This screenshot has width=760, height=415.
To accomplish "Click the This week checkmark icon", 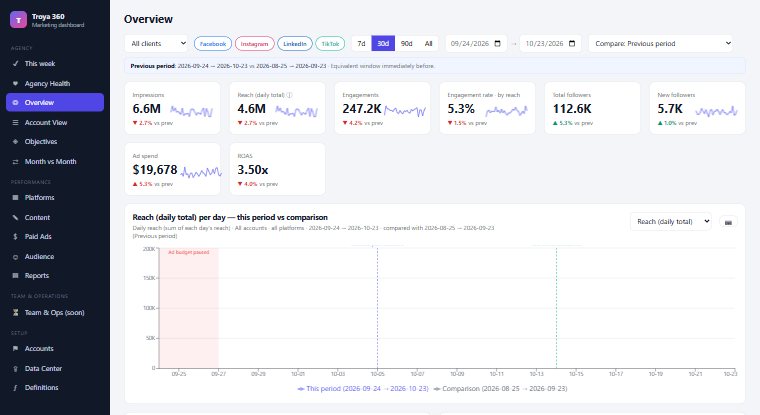I will [16, 64].
